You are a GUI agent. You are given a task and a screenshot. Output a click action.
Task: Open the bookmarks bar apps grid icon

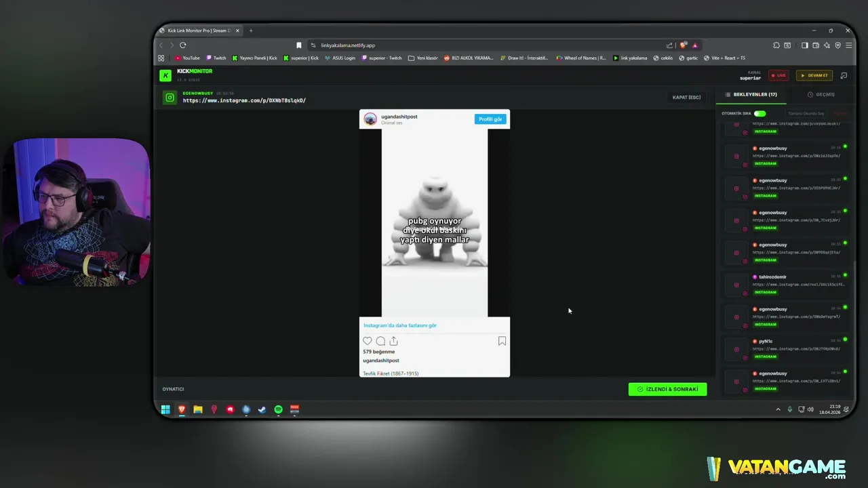[161, 58]
